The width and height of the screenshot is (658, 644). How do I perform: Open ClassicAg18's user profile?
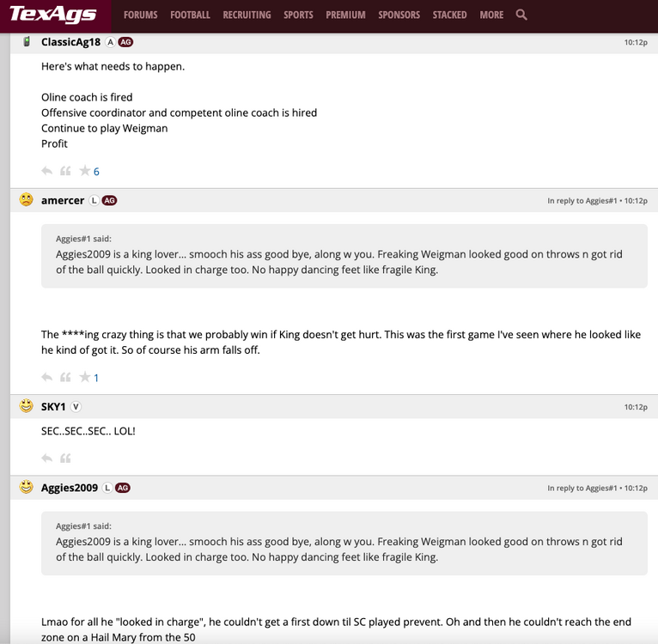point(70,42)
